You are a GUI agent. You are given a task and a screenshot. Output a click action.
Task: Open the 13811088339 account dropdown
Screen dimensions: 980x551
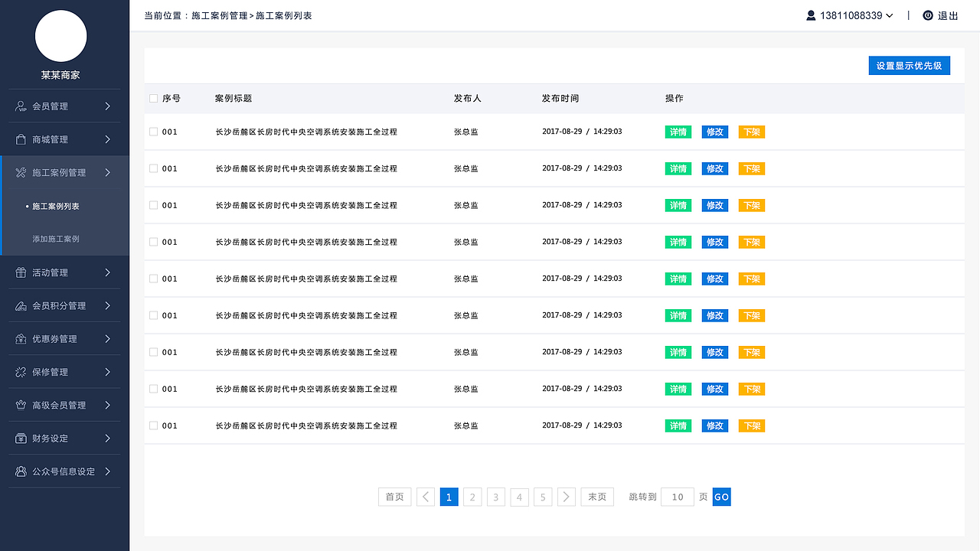tap(889, 15)
